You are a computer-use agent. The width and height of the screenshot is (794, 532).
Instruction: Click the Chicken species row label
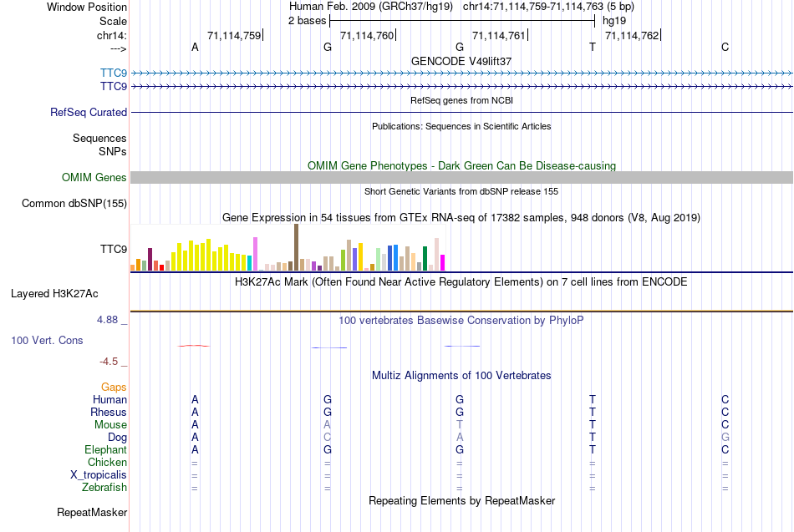point(107,462)
